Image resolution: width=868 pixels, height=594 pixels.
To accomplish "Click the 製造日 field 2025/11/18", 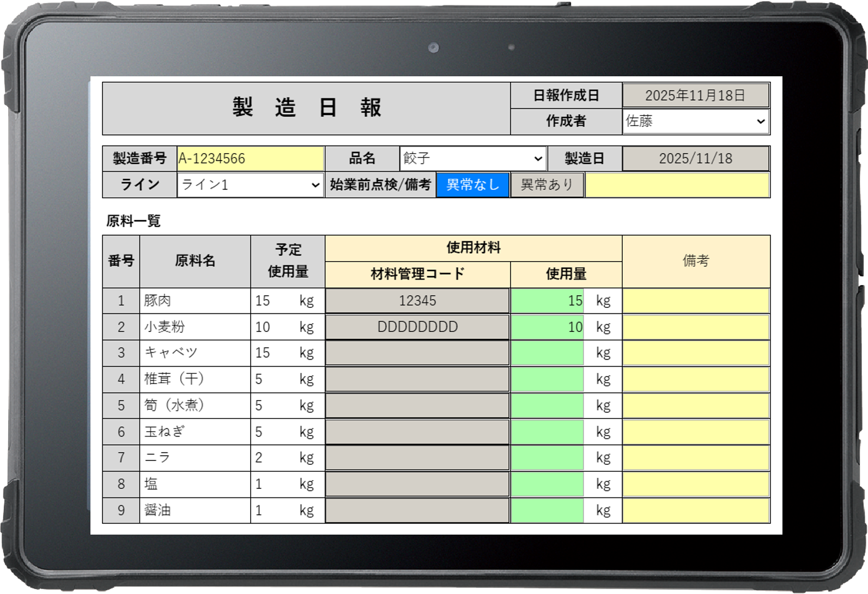I will coord(695,159).
